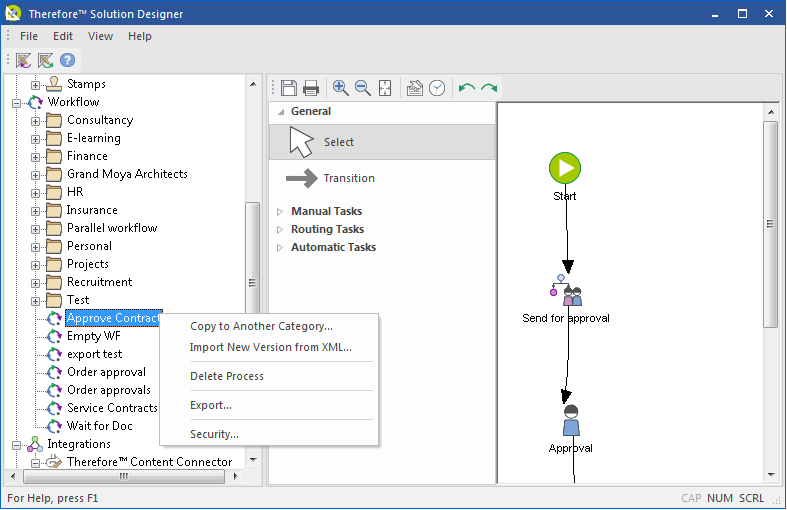Select the Order approvals workflow
The image size is (787, 510).
click(109, 390)
